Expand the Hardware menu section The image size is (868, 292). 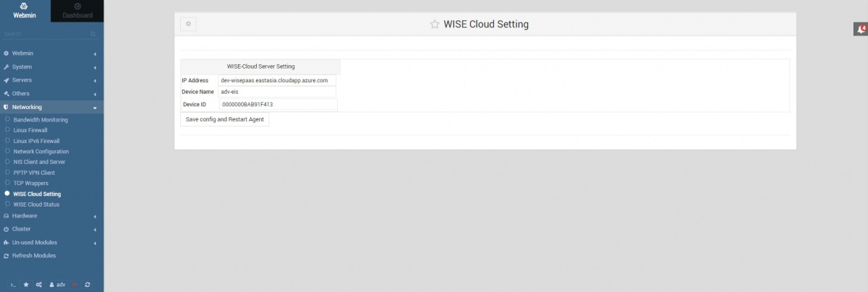[x=51, y=215]
